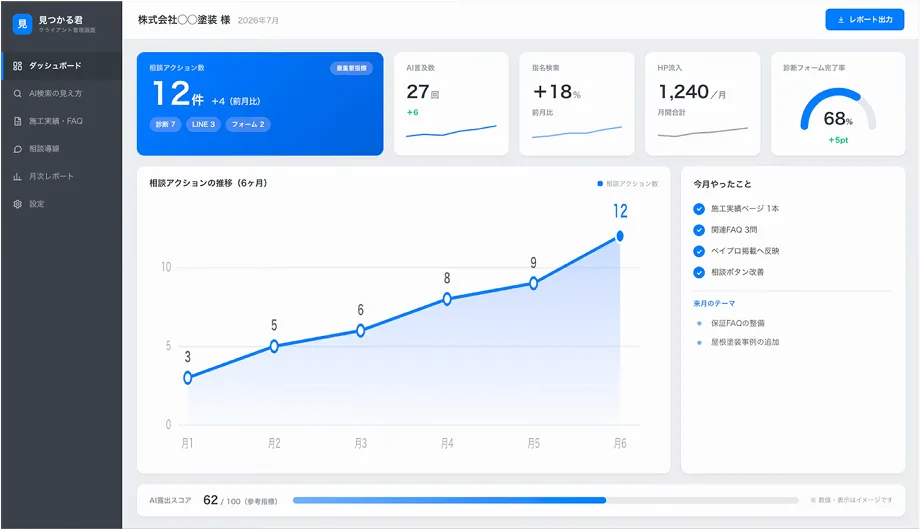Open 設定 from the sidebar

pyautogui.click(x=62, y=204)
